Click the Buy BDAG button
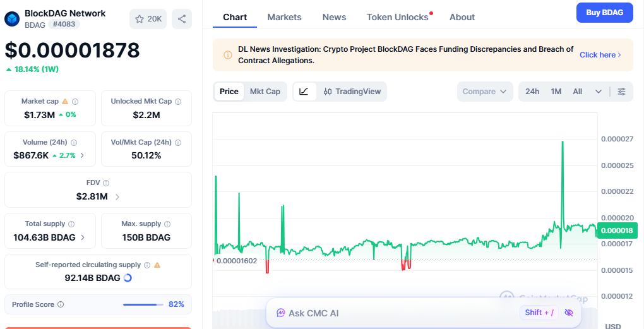The image size is (644, 329). tap(605, 13)
